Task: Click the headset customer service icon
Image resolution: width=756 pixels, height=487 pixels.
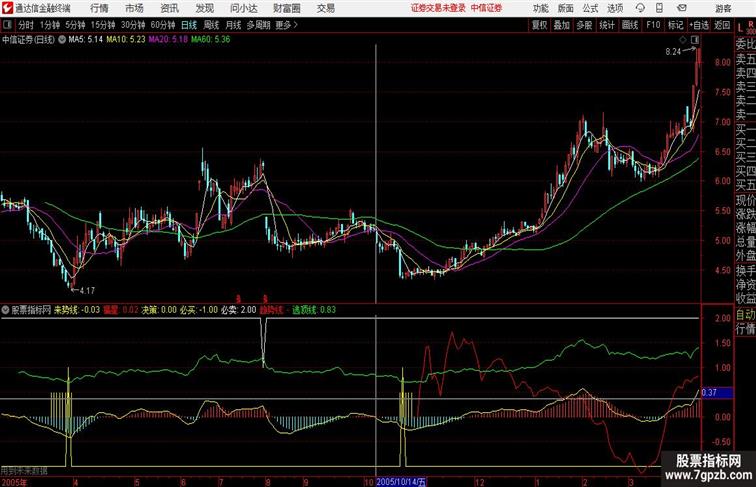Action: point(640,8)
